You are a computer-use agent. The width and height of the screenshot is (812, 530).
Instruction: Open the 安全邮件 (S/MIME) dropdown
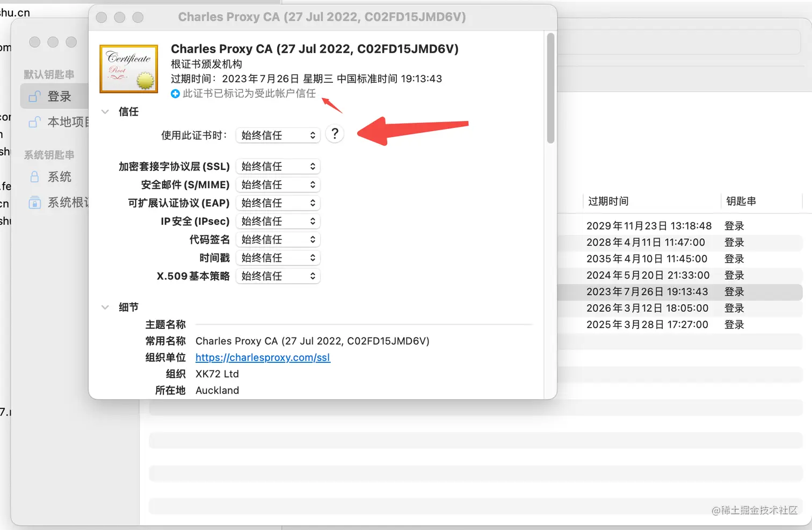pos(278,185)
